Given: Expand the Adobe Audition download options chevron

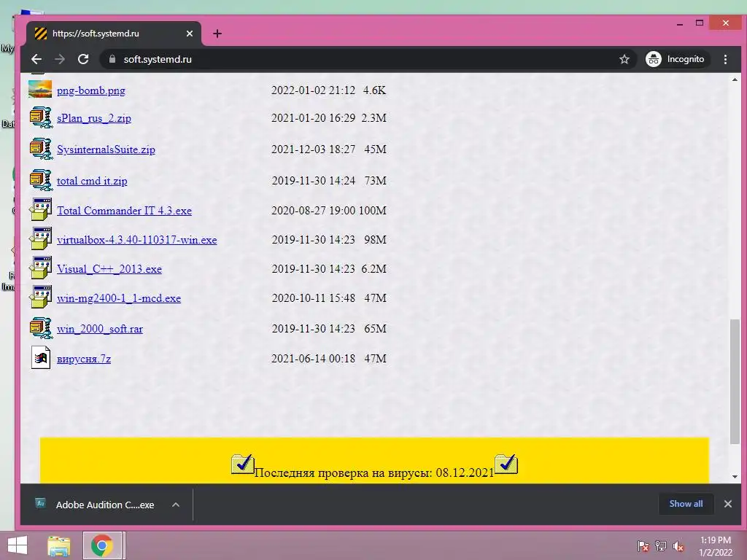Looking at the screenshot, I should 176,505.
